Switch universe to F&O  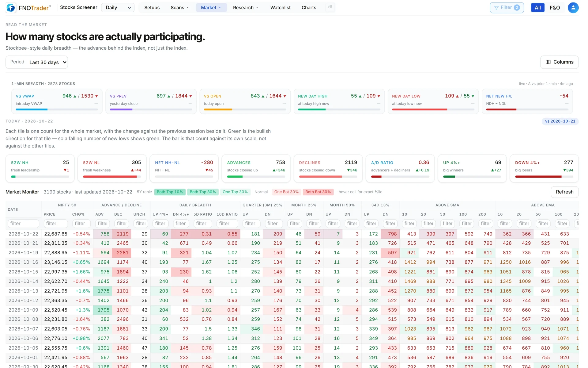pyautogui.click(x=555, y=8)
